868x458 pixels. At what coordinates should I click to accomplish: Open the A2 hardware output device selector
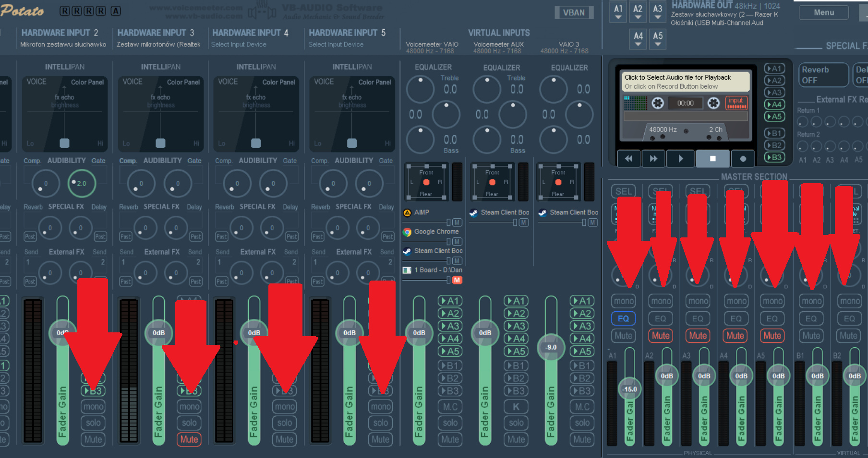point(638,12)
